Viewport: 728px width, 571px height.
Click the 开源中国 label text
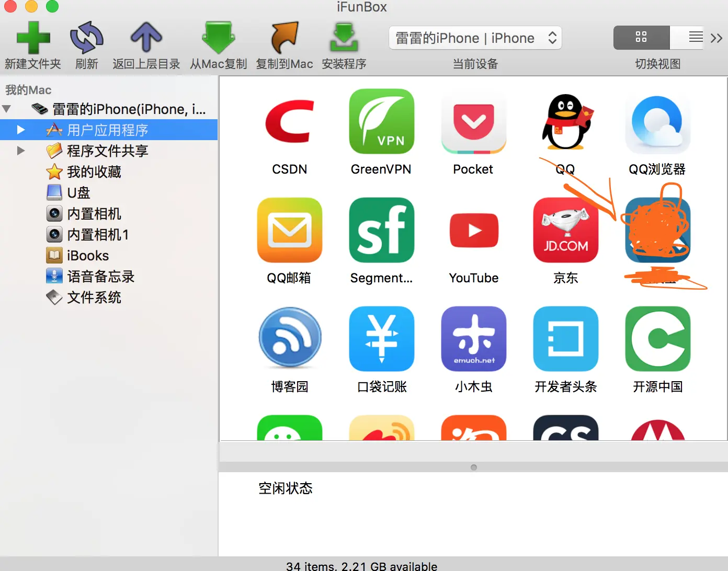tap(658, 386)
